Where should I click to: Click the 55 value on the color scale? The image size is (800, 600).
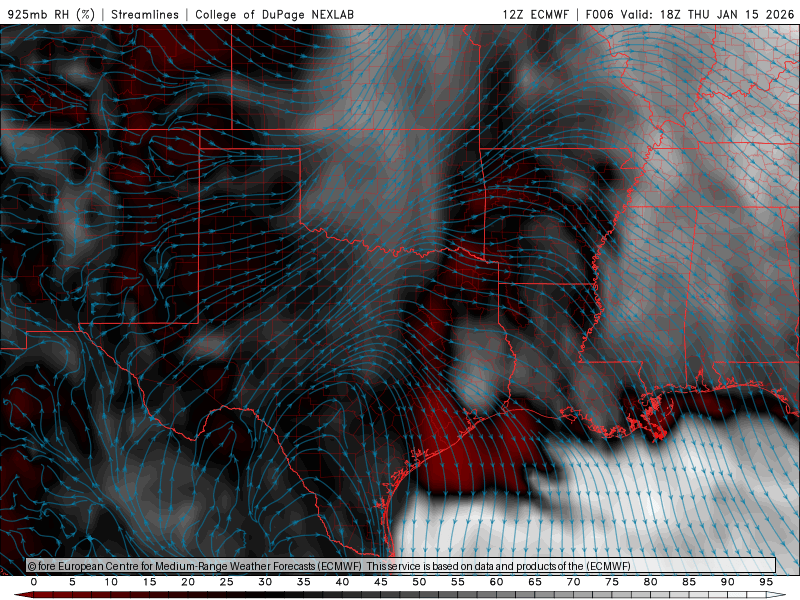458,582
